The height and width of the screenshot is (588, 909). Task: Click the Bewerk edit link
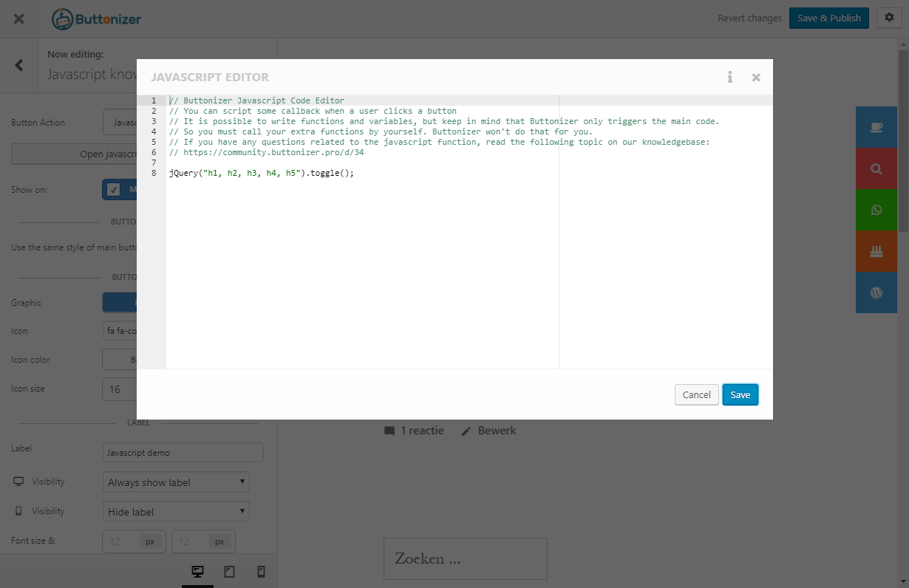coord(497,431)
